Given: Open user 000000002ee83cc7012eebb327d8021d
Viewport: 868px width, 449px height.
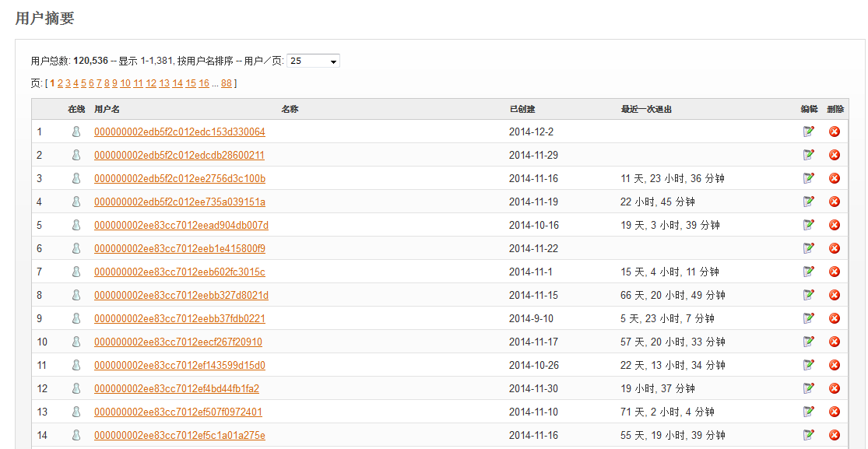Looking at the screenshot, I should click(x=181, y=295).
